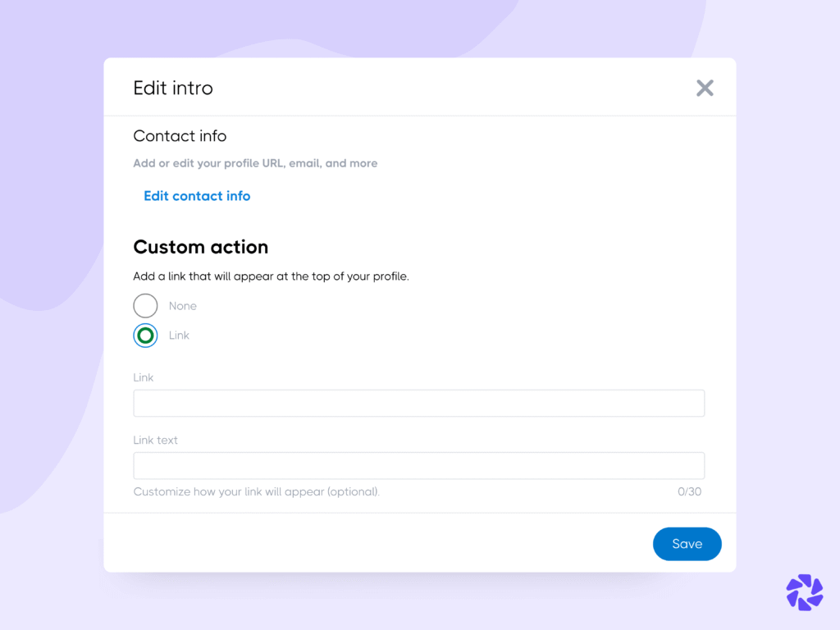The height and width of the screenshot is (630, 840).
Task: Click the Link field label
Action: click(x=143, y=377)
